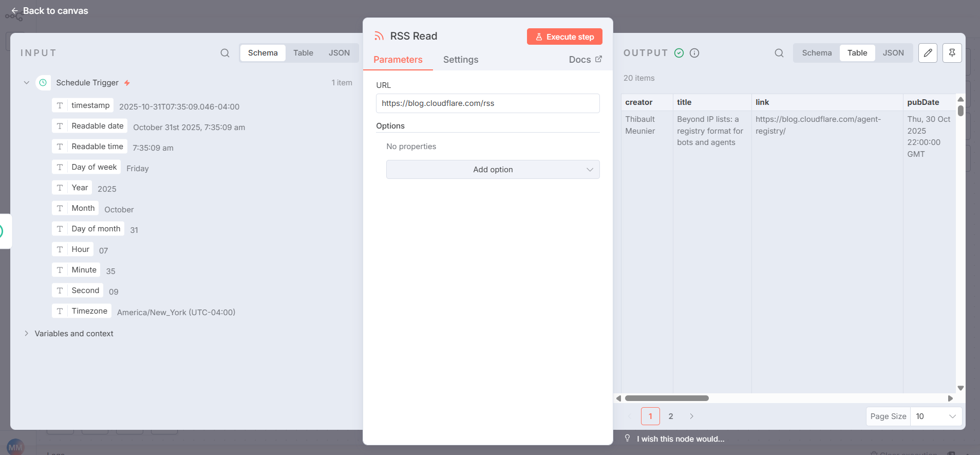Click the Schedule Trigger clock icon
The image size is (980, 455).
coord(43,83)
